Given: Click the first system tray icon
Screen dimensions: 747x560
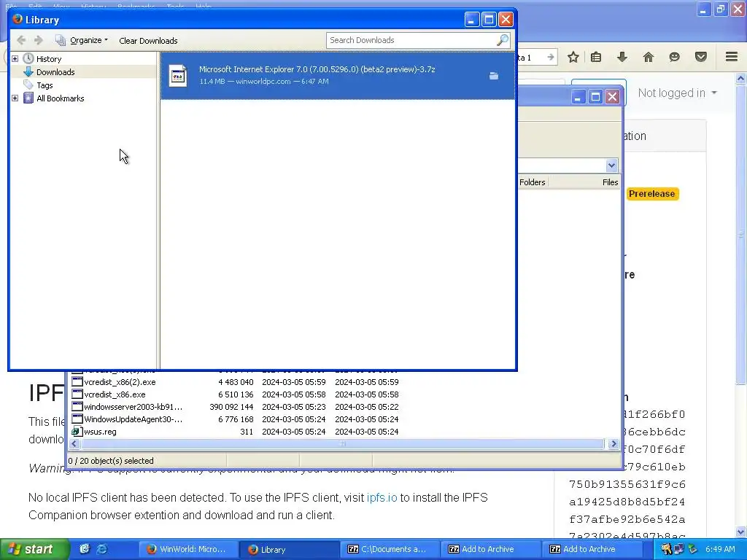Looking at the screenshot, I should coord(665,549).
